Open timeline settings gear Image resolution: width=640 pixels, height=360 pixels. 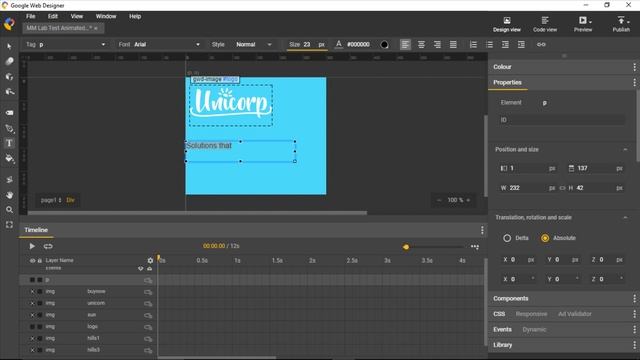[x=150, y=260]
